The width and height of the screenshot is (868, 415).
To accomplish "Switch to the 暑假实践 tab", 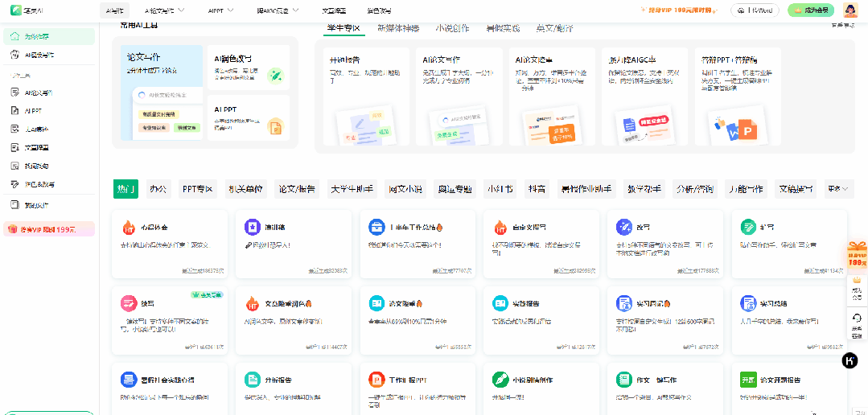I will point(504,27).
